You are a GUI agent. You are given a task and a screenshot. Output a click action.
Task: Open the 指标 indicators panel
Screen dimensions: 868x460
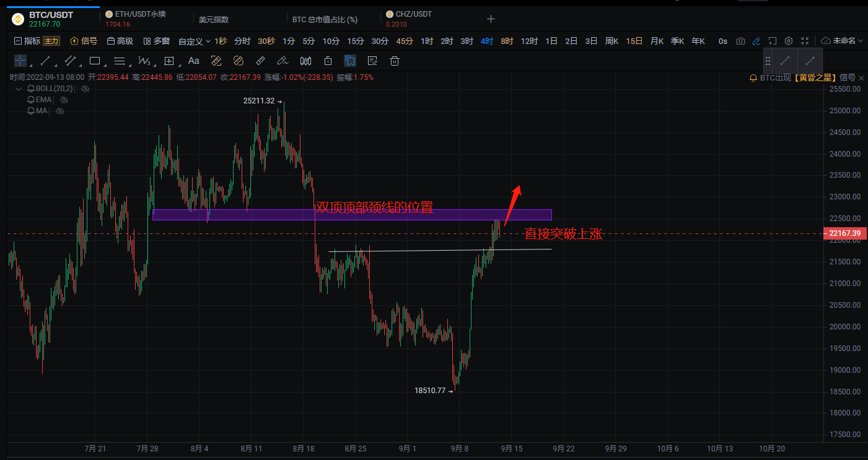coord(27,41)
